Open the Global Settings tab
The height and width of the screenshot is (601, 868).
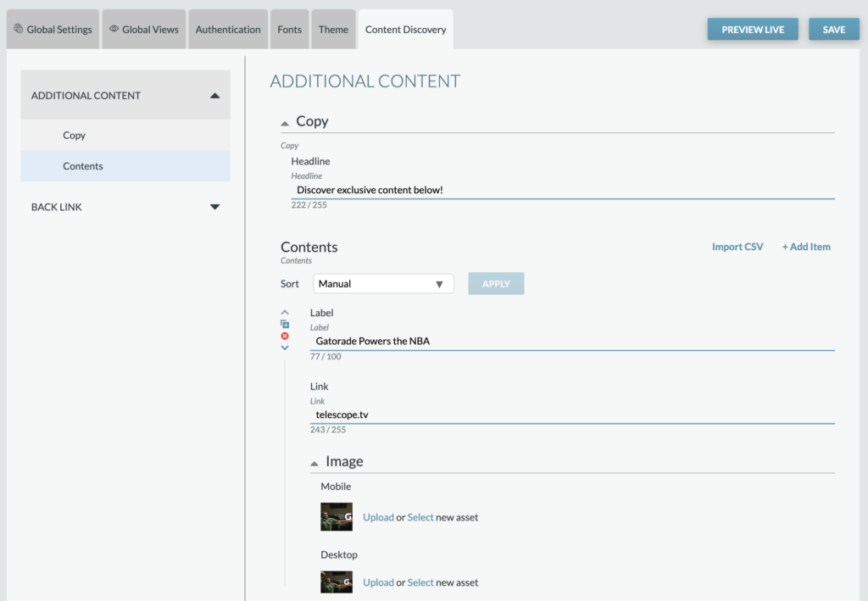coord(53,30)
